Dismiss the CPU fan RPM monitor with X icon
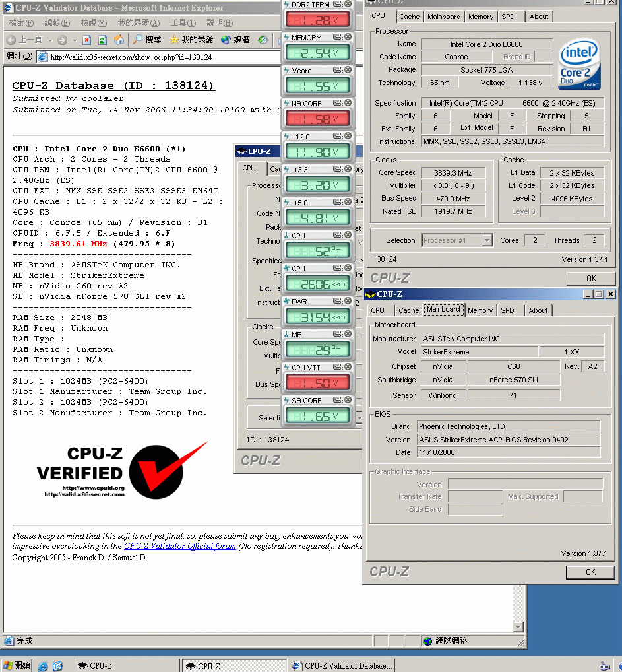622x672 pixels. coord(348,268)
